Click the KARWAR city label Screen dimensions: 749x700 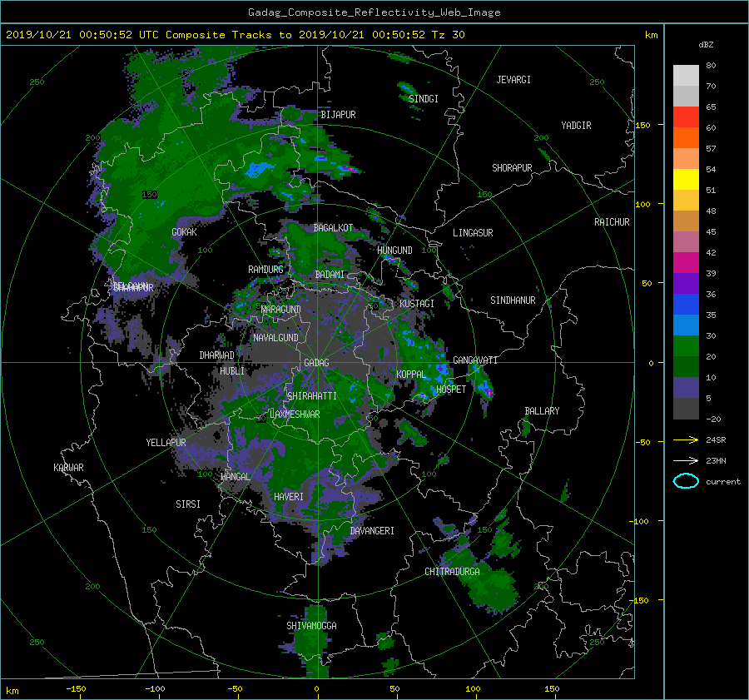(x=69, y=468)
